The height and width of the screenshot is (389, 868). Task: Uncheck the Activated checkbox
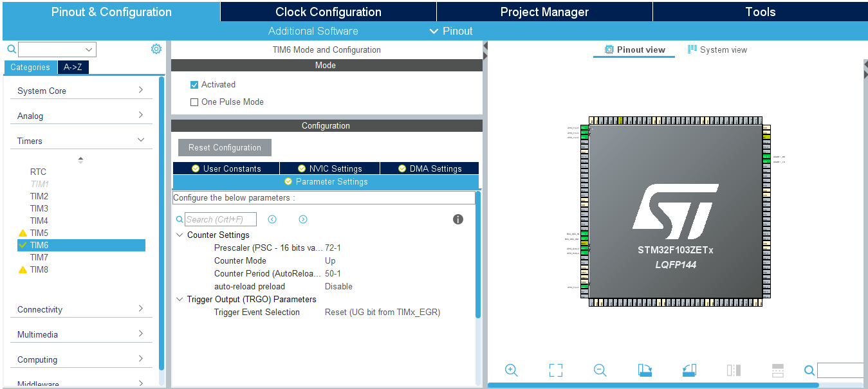[194, 85]
